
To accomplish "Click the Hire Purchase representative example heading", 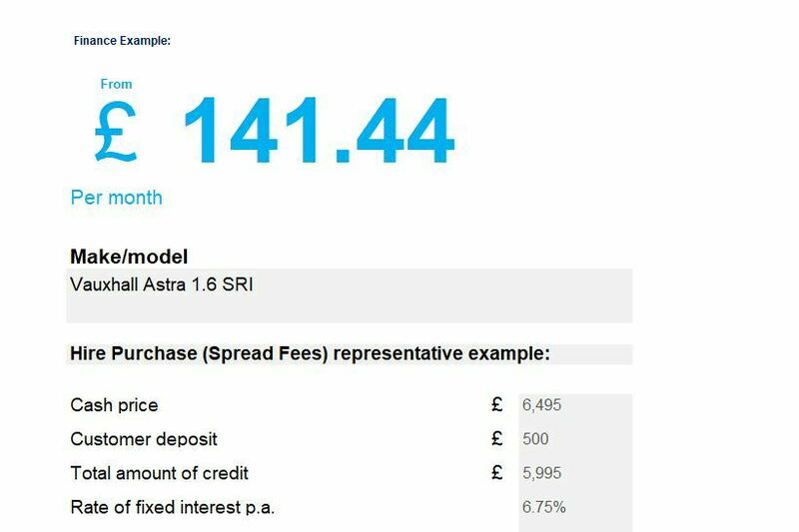I will pyautogui.click(x=311, y=353).
